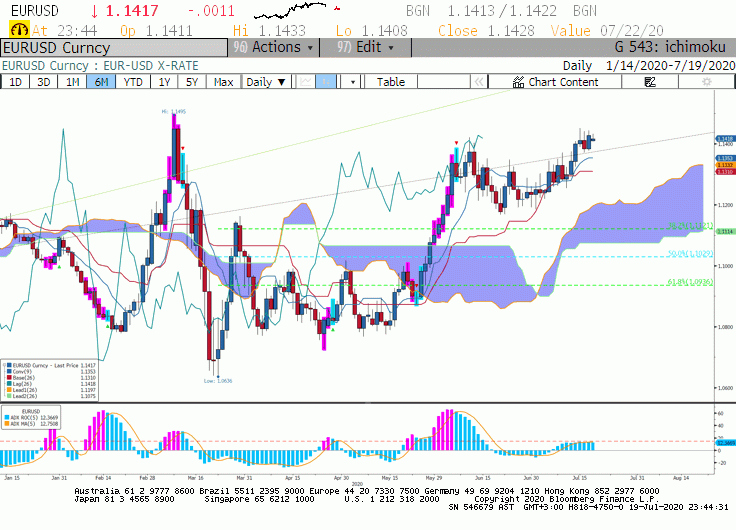Click the EURUSD Curncy : EUR-USD X-RATE subtitle
This screenshot has width=736, height=530.
coord(100,66)
